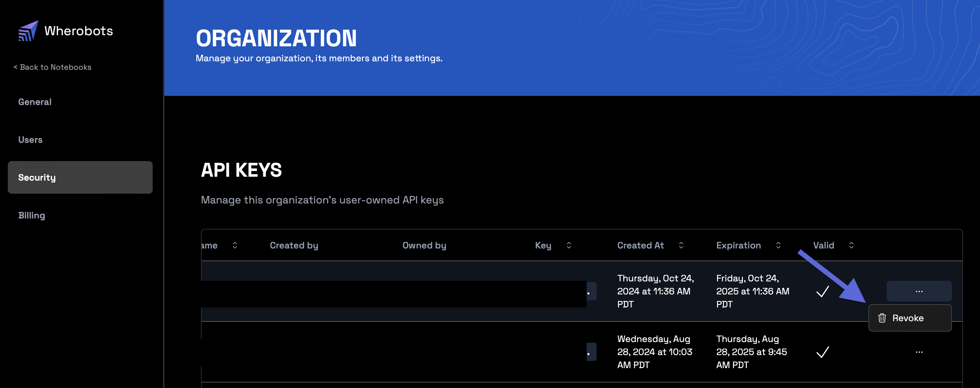Navigate to the Billing section
The width and height of the screenshot is (980, 388).
[32, 215]
